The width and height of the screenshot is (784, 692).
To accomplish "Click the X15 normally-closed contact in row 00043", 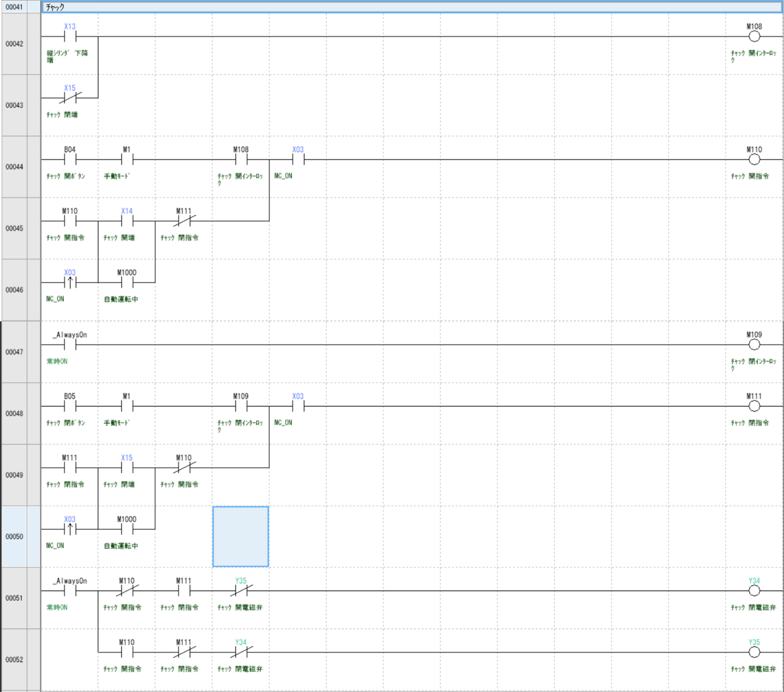I will [x=70, y=98].
